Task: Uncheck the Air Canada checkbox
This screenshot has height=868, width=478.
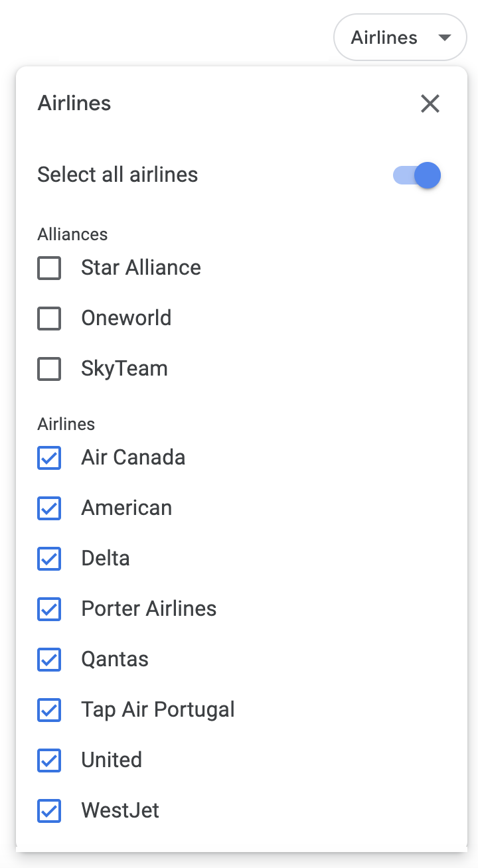Action: pos(49,458)
